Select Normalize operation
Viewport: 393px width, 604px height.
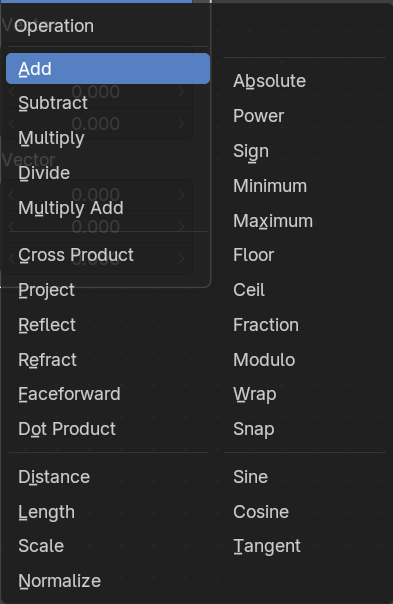(x=108, y=581)
